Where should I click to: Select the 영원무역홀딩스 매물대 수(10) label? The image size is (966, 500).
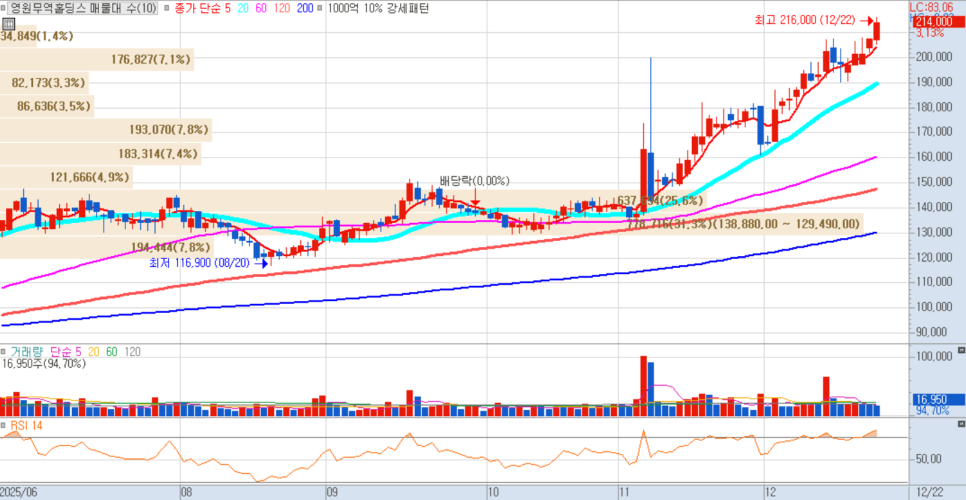coord(83,9)
